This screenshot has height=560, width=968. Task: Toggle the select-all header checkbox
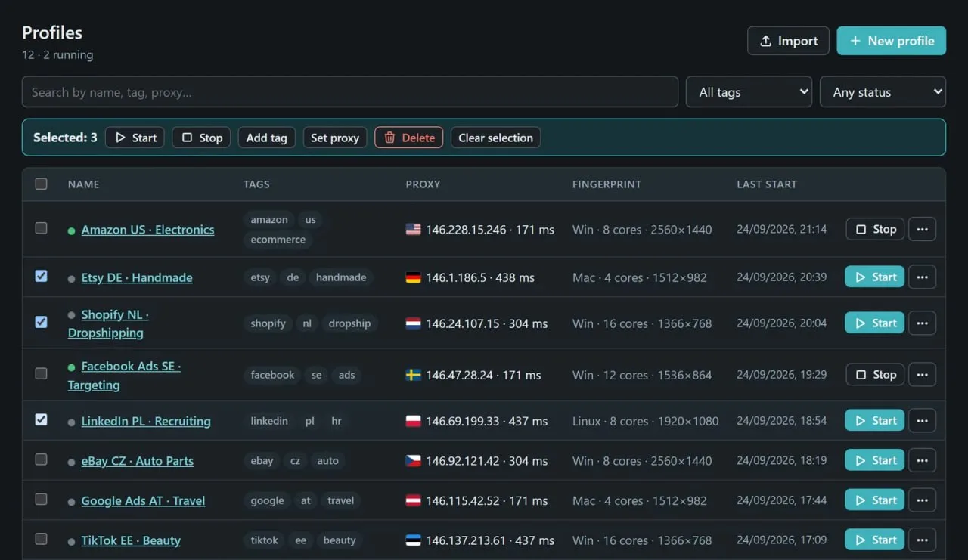[42, 184]
